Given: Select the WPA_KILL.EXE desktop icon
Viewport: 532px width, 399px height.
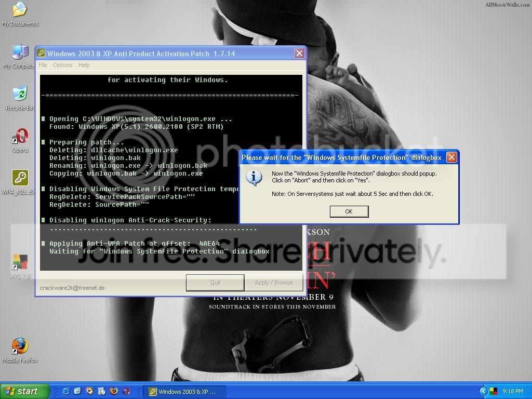Looking at the screenshot, I should click(x=19, y=182).
